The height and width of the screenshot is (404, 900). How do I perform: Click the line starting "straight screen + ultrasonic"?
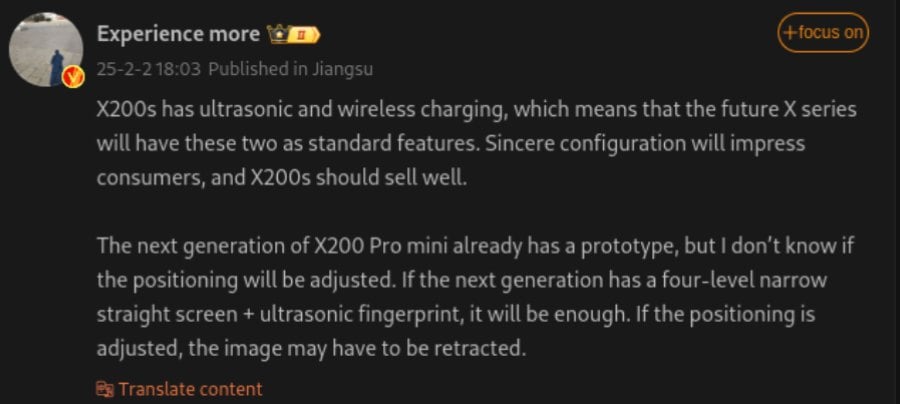pos(455,314)
